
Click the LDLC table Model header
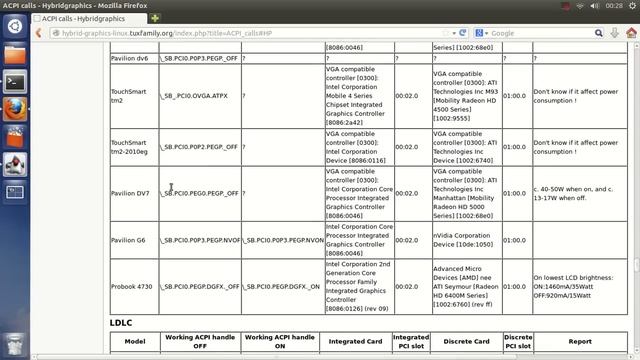click(x=135, y=342)
